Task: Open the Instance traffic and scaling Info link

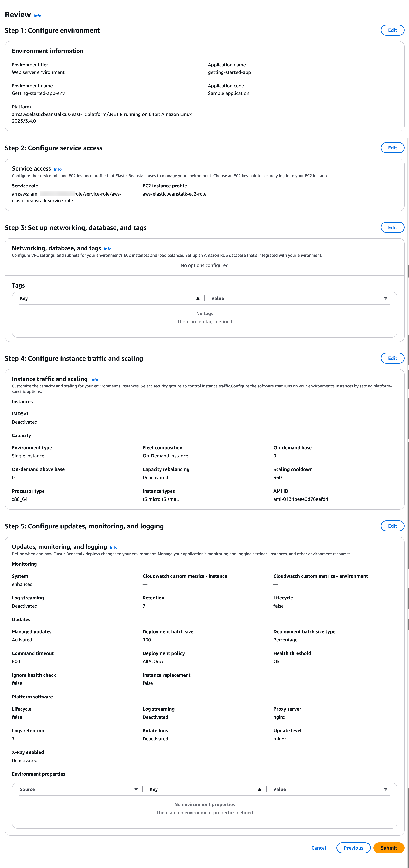Action: coord(94,379)
